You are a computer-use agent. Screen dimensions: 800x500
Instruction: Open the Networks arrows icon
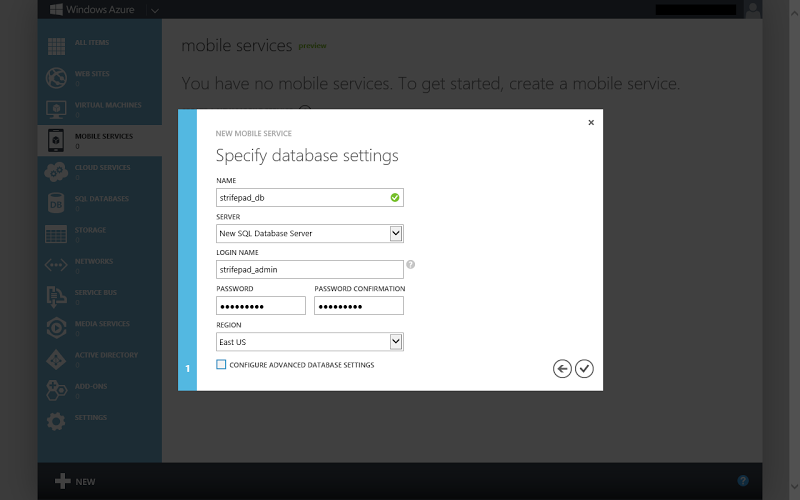pos(56,265)
